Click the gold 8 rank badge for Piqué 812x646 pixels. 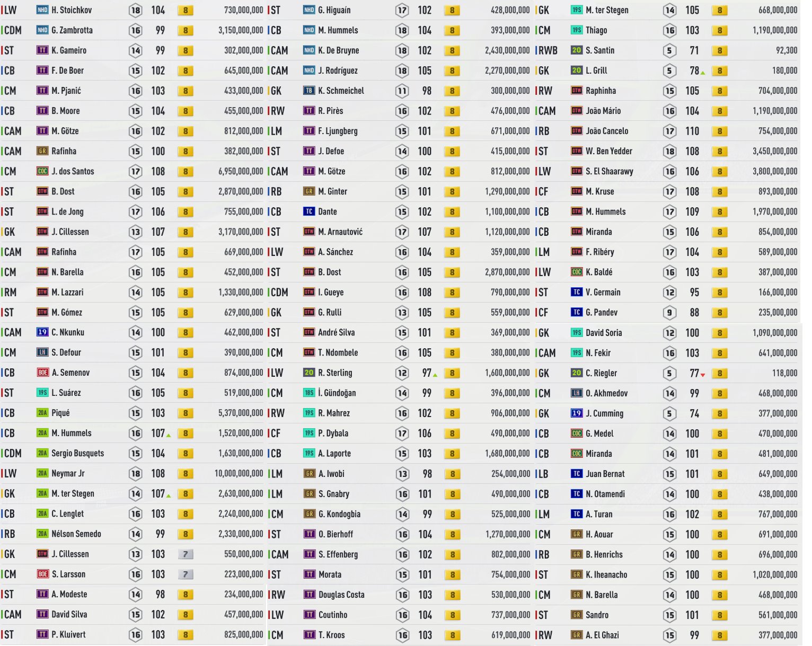[x=185, y=413]
